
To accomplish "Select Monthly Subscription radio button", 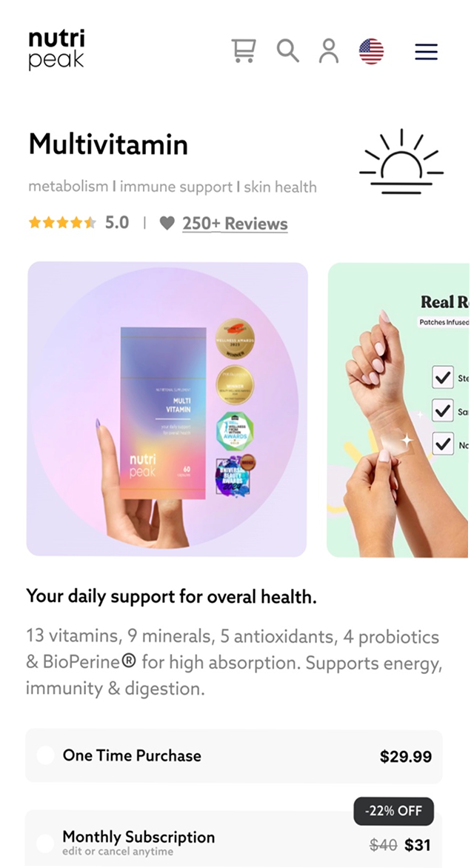I will (x=45, y=844).
